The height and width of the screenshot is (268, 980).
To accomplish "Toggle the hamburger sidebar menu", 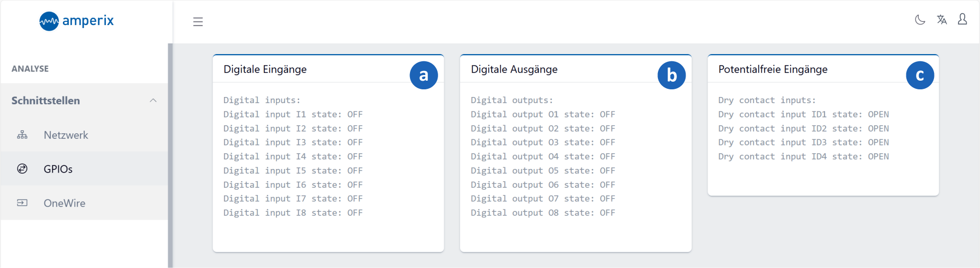I will (x=198, y=22).
